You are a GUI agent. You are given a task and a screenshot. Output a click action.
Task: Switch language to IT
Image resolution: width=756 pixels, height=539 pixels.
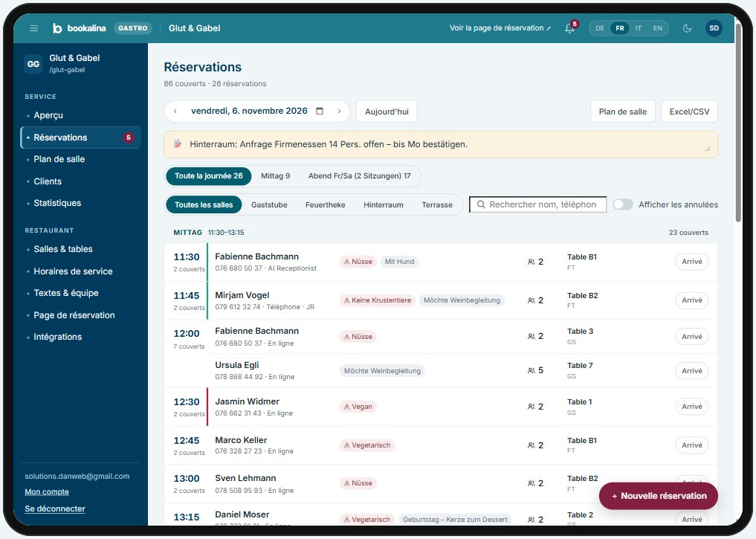639,28
